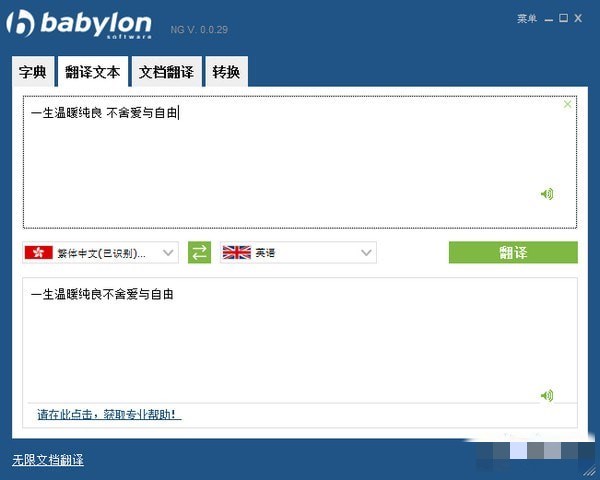Image resolution: width=600 pixels, height=480 pixels.
Task: Click the UK flag icon
Action: 236,252
